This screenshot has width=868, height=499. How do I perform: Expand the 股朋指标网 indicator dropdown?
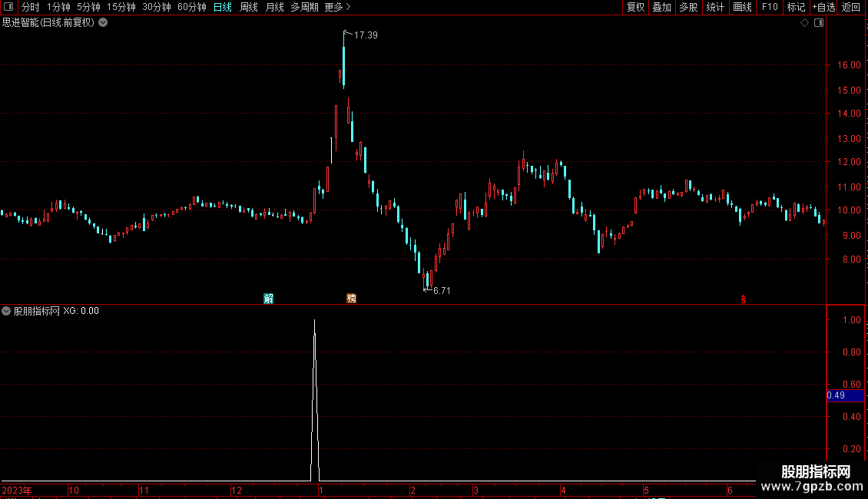point(6,311)
